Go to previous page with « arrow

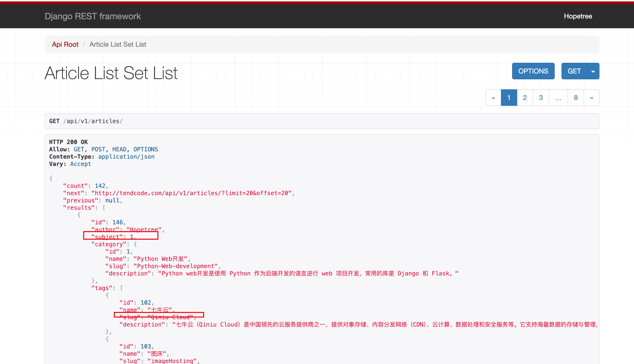coord(493,98)
